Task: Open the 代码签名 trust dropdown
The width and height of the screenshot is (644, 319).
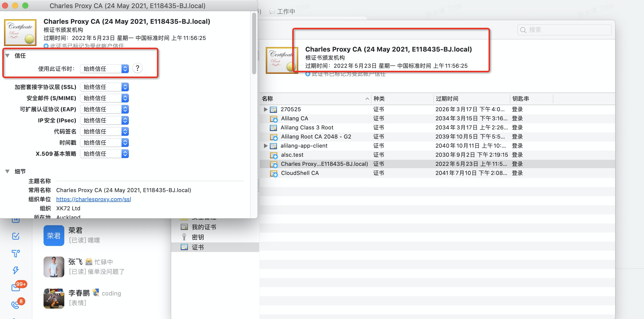Action: click(x=104, y=131)
